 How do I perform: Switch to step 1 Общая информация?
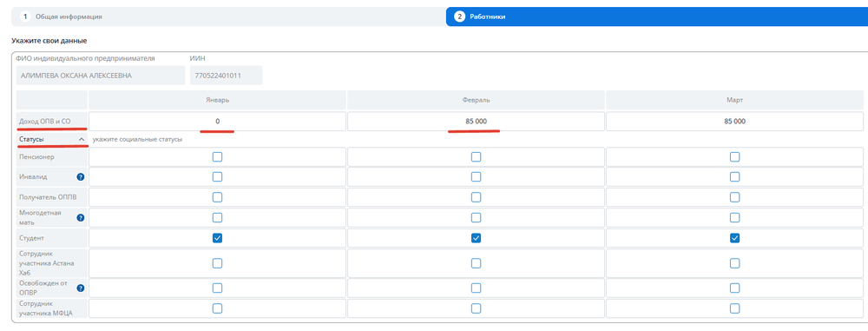(x=228, y=17)
